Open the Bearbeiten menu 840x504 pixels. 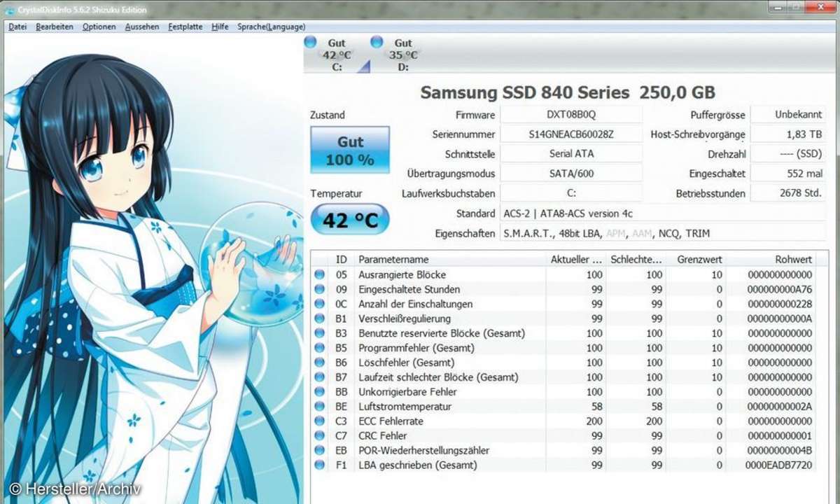[x=55, y=27]
